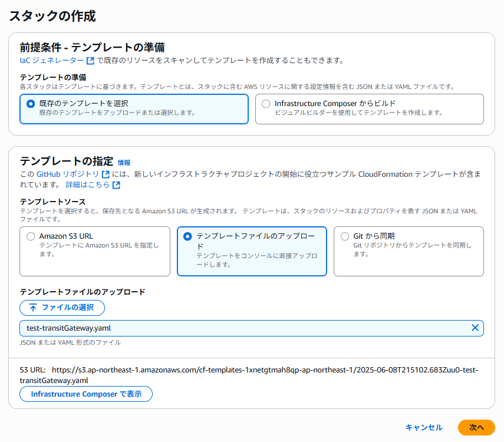The image size is (504, 442).
Task: Click external link icon beside 詳細はこちら
Action: (x=116, y=185)
